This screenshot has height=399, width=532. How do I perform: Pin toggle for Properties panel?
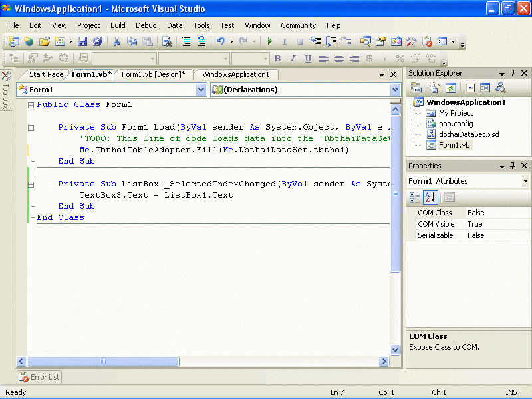click(x=512, y=166)
